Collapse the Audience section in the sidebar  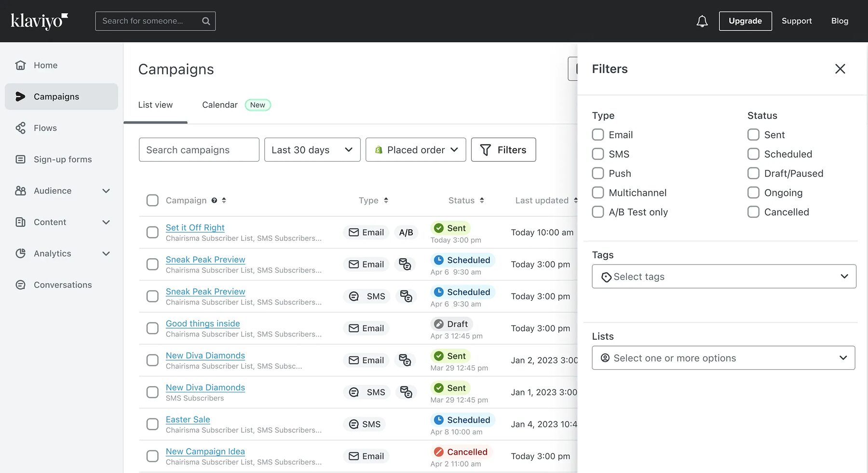(106, 191)
